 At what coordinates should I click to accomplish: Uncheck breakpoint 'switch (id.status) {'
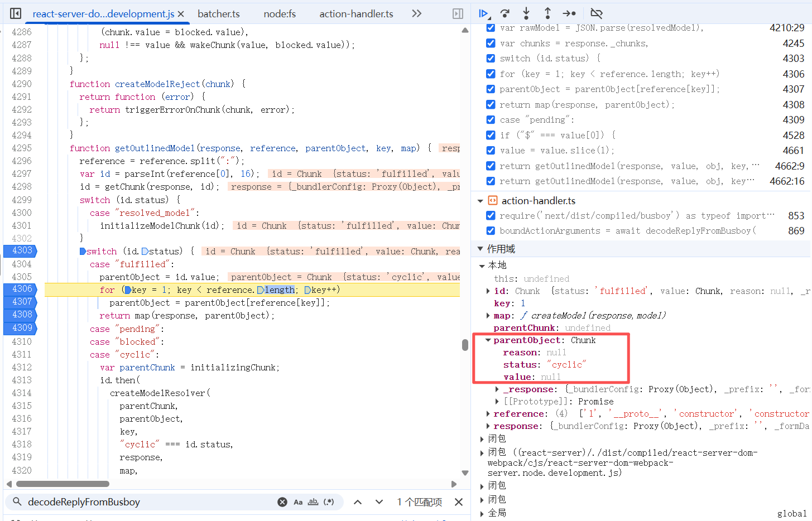coord(491,58)
